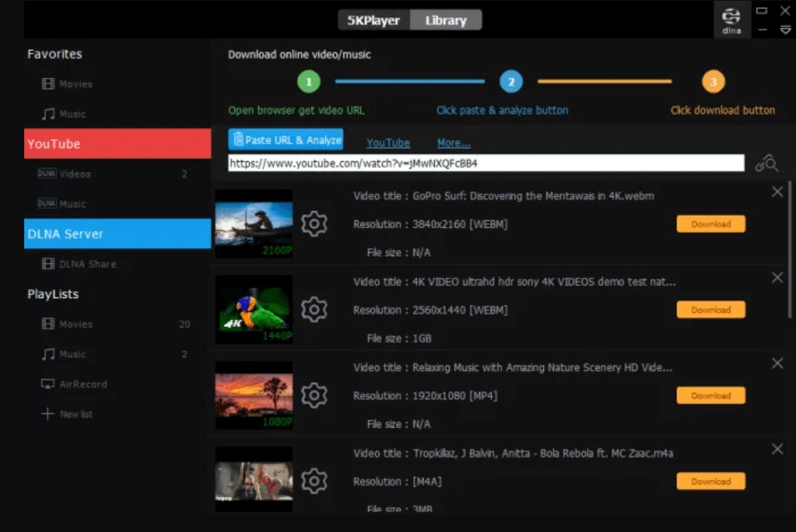Click the Favorites heading
Viewport: 796px width, 532px height.
(54, 54)
